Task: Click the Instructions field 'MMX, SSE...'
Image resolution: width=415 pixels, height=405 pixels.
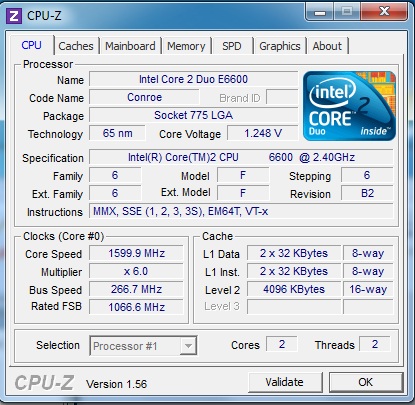Action: 241,211
